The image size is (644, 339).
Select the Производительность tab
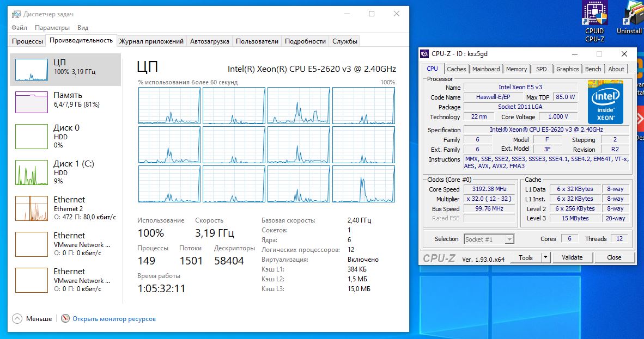81,40
